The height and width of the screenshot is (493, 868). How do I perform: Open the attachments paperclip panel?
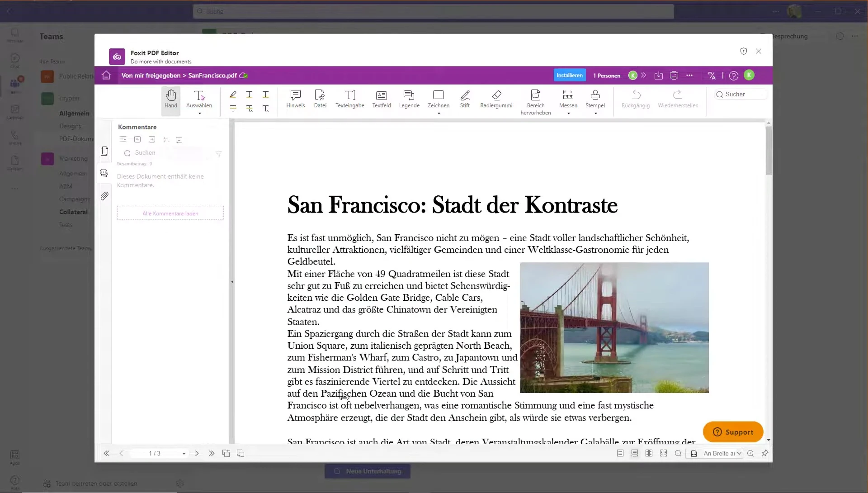(104, 196)
